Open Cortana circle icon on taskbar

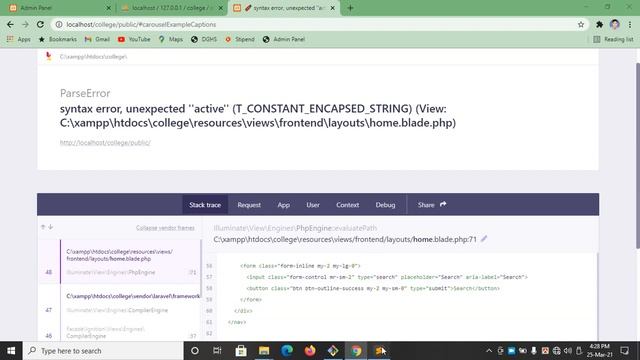tap(195, 351)
